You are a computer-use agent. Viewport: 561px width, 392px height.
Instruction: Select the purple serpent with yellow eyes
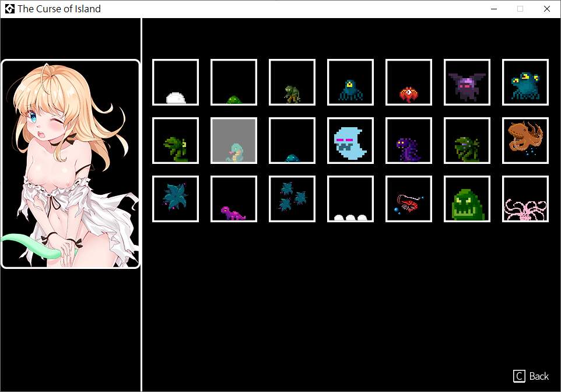click(409, 141)
